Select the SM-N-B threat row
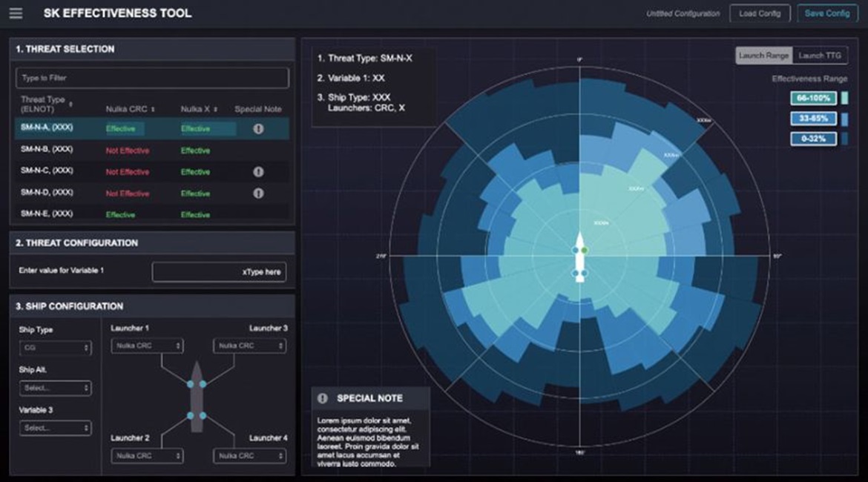This screenshot has height=482, width=868. click(x=151, y=150)
